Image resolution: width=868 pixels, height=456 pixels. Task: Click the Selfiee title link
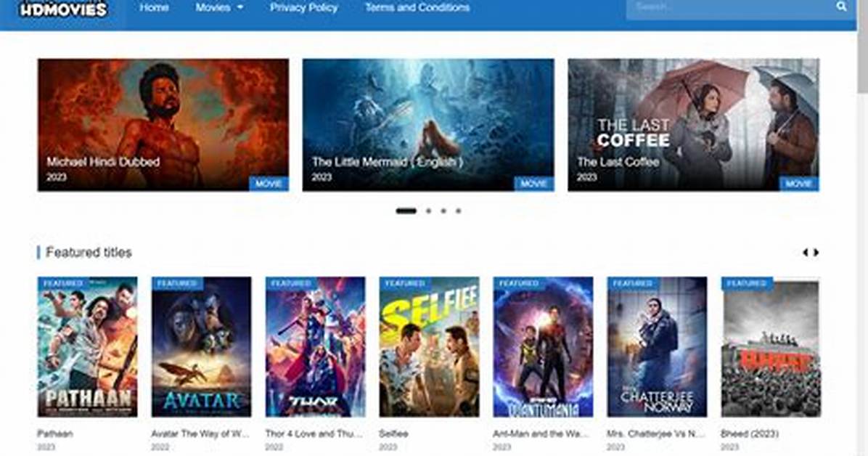click(393, 433)
